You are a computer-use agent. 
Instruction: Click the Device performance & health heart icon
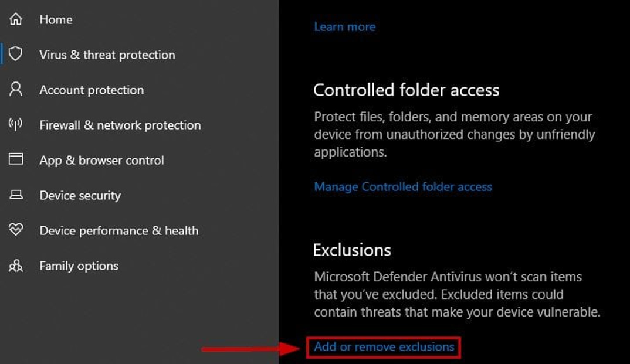[16, 230]
